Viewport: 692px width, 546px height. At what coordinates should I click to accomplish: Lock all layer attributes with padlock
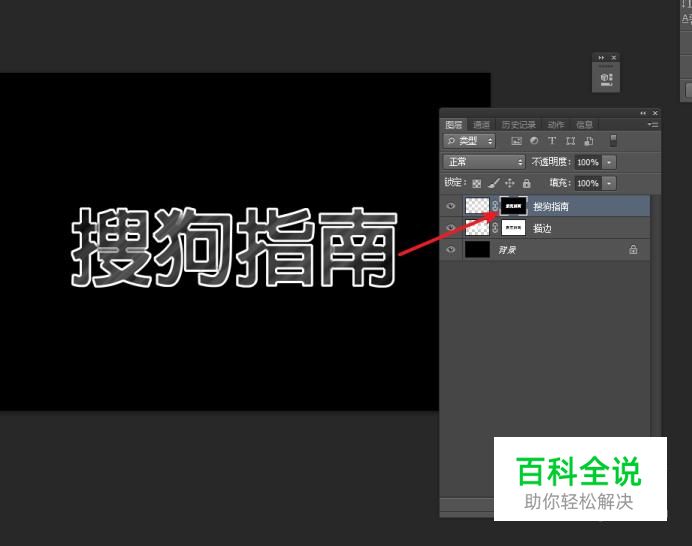tap(527, 183)
